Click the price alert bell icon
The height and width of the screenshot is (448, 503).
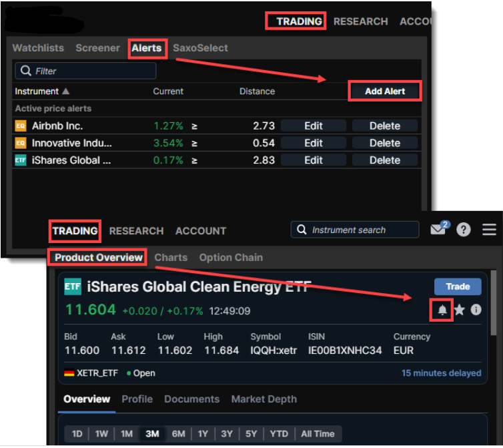[442, 310]
